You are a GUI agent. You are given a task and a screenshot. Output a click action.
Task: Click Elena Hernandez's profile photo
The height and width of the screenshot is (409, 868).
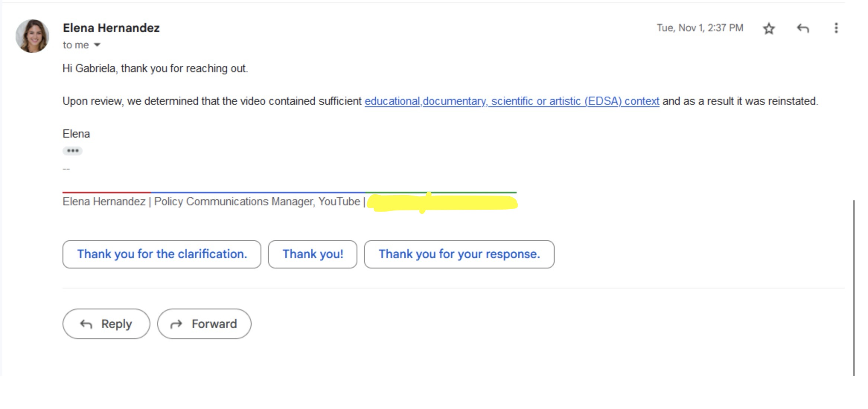pyautogui.click(x=32, y=36)
